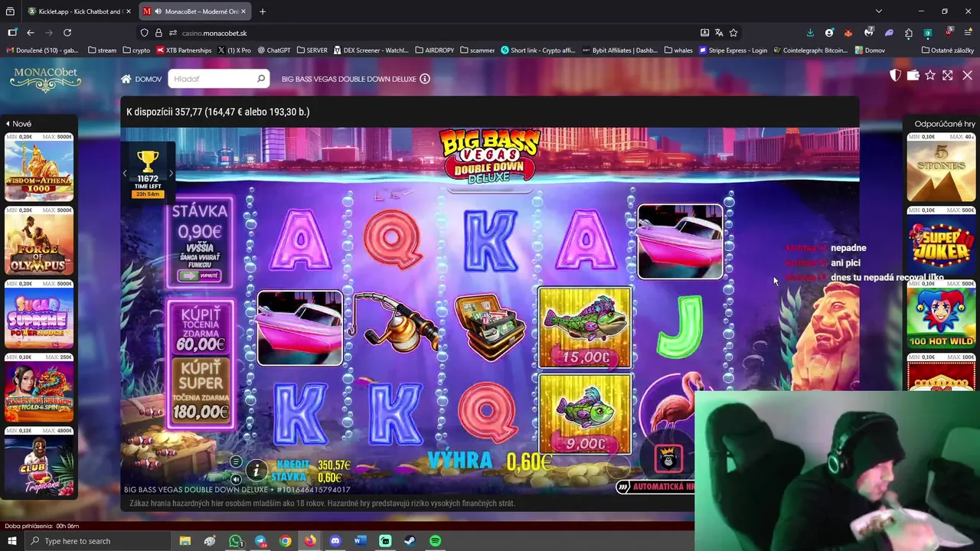The height and width of the screenshot is (551, 980).
Task: Open the SERVER bookmarks folder
Action: pyautogui.click(x=312, y=51)
